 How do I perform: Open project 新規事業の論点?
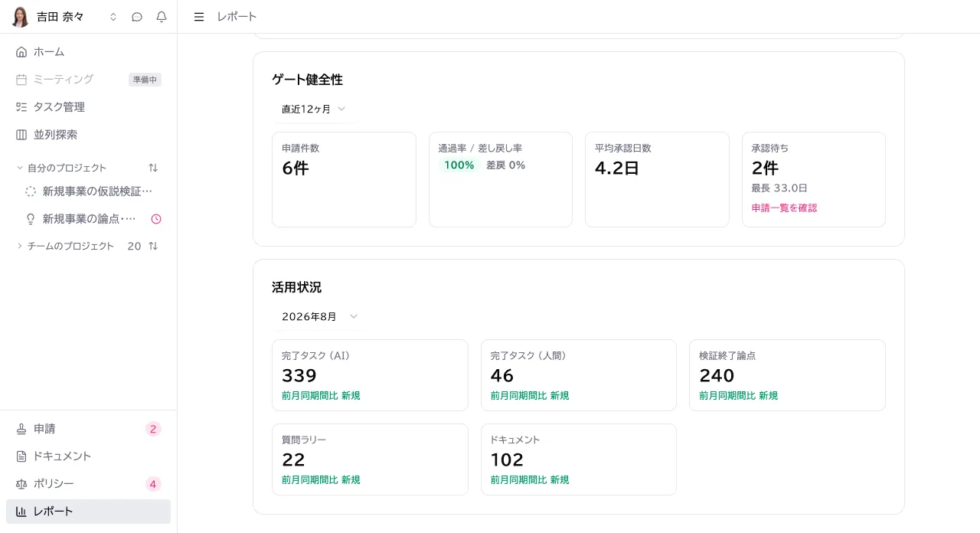click(x=89, y=219)
